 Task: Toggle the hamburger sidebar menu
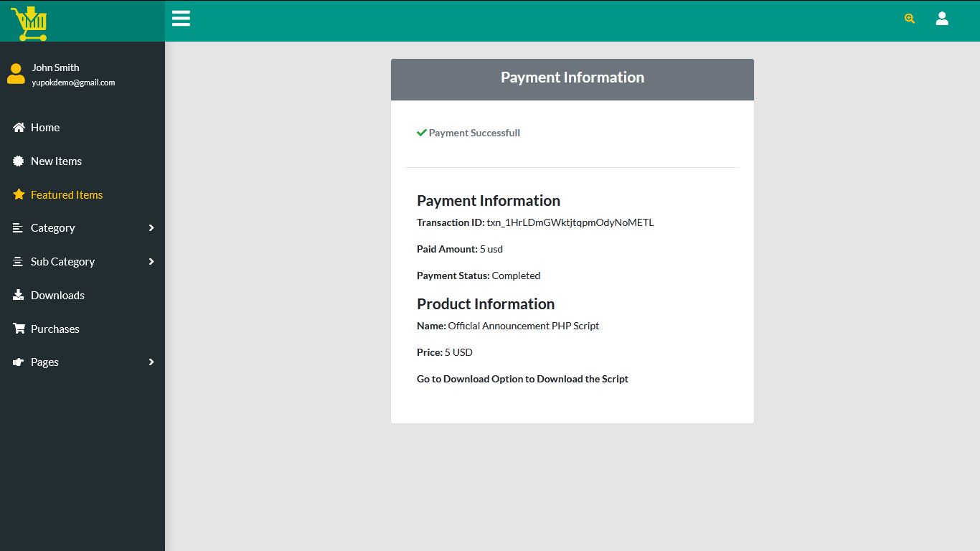pyautogui.click(x=181, y=19)
